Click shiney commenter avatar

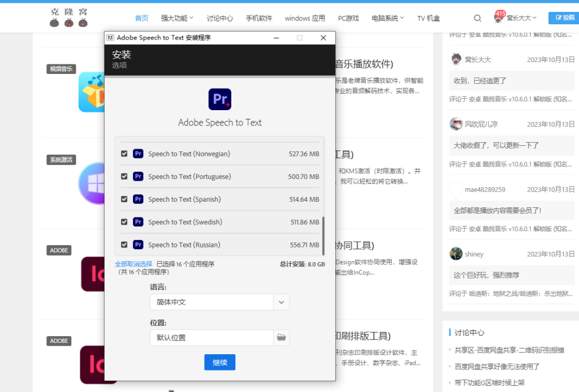pos(456,254)
